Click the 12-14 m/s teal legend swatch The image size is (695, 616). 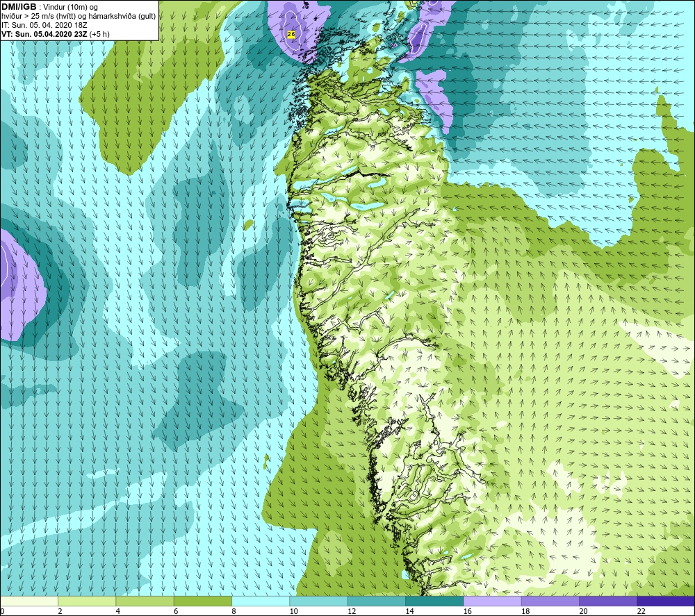point(377,601)
